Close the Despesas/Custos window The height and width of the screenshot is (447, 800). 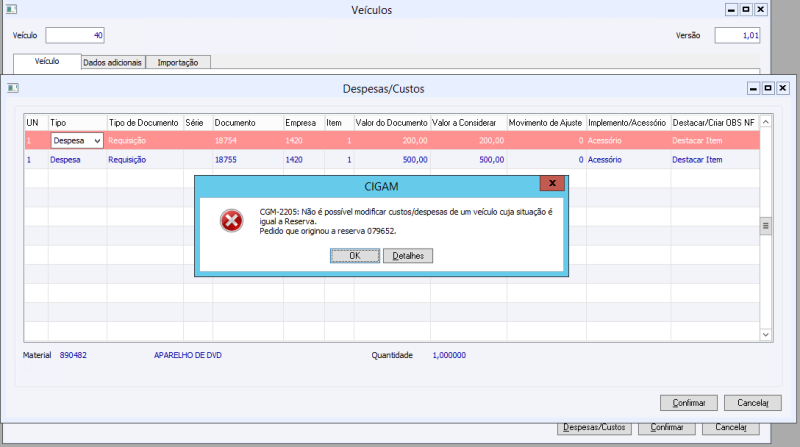783,88
